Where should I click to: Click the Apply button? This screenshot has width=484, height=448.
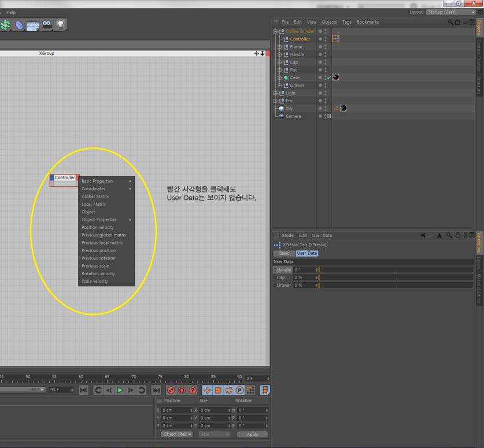point(252,435)
